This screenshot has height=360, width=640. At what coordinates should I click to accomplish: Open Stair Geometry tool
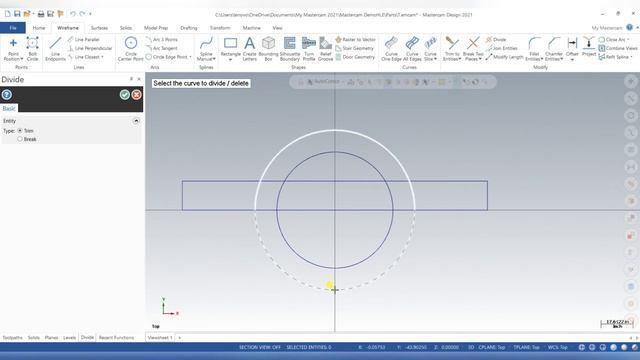pyautogui.click(x=354, y=48)
